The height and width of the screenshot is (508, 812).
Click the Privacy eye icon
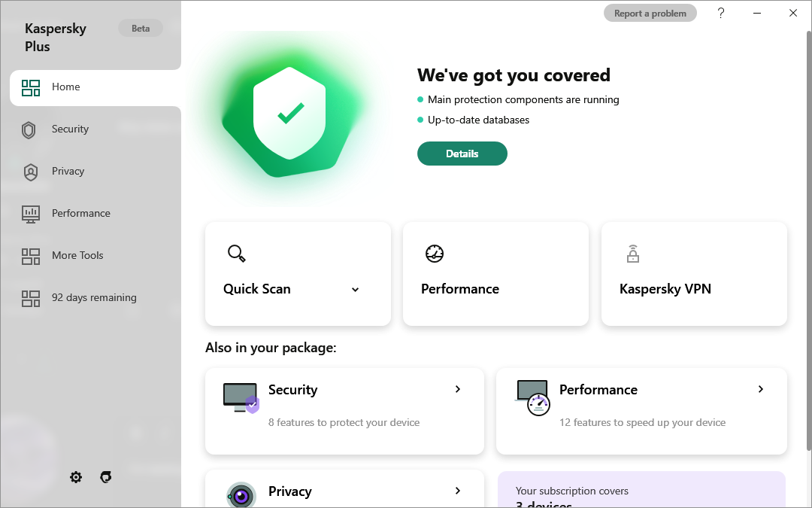click(x=241, y=496)
